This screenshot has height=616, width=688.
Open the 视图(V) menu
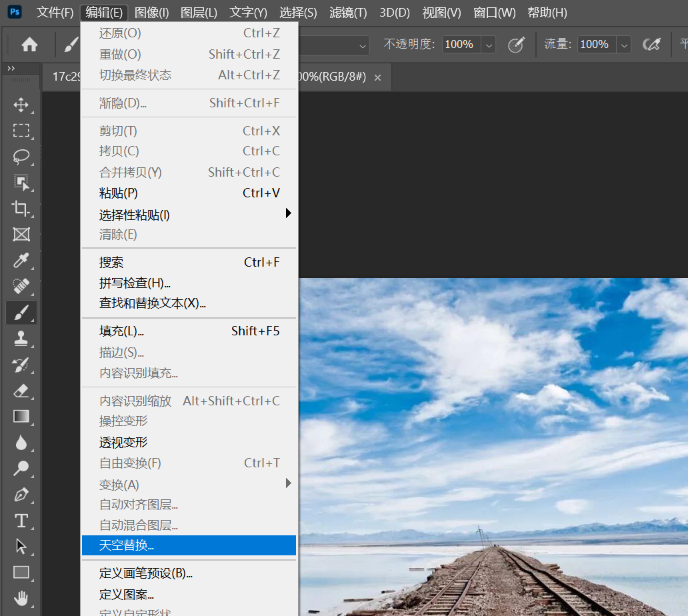click(x=441, y=12)
